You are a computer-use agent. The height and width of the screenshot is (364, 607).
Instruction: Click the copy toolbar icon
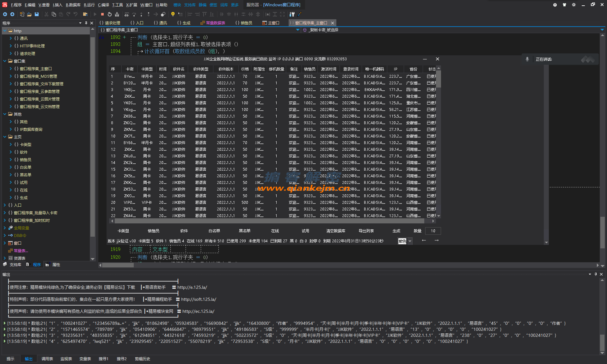tap(54, 14)
